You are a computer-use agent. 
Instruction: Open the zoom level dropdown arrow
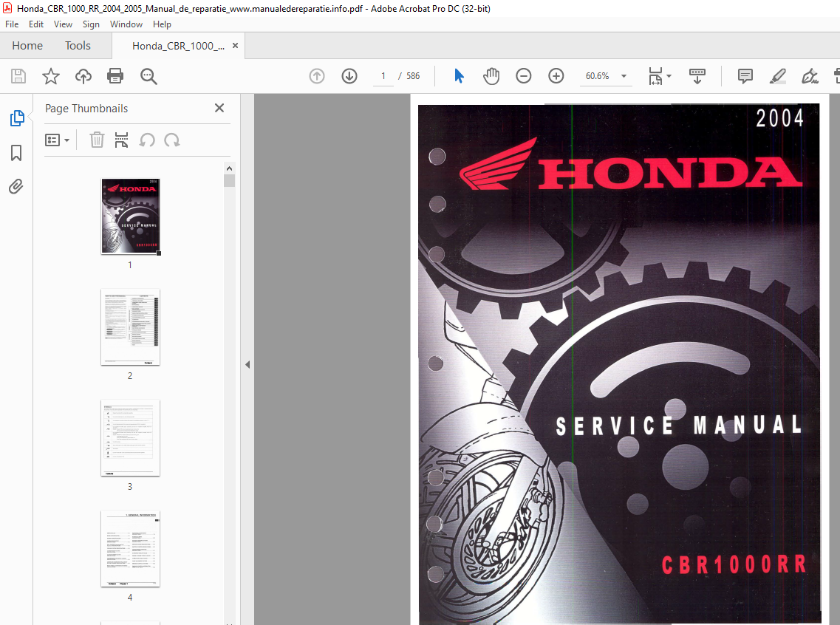coord(624,76)
